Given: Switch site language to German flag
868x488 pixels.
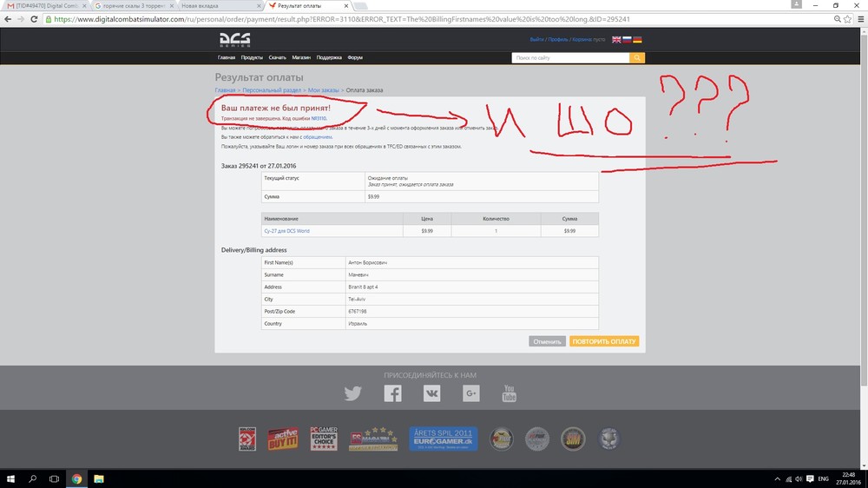Looking at the screenshot, I should [637, 40].
